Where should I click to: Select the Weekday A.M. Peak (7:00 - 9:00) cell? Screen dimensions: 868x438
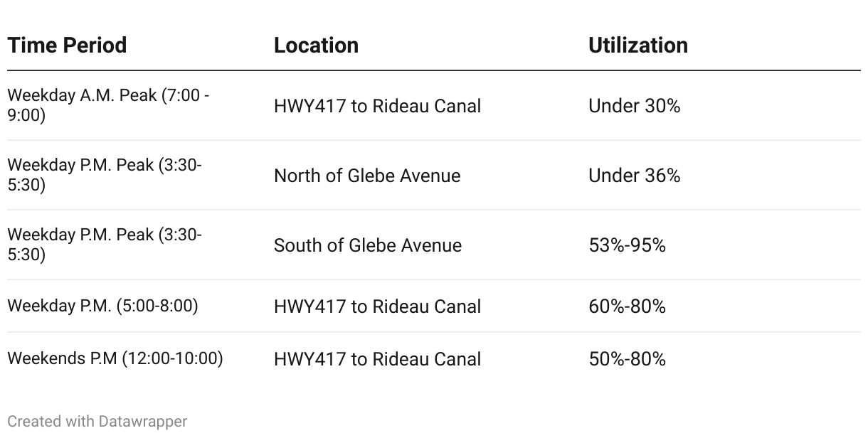point(108,105)
